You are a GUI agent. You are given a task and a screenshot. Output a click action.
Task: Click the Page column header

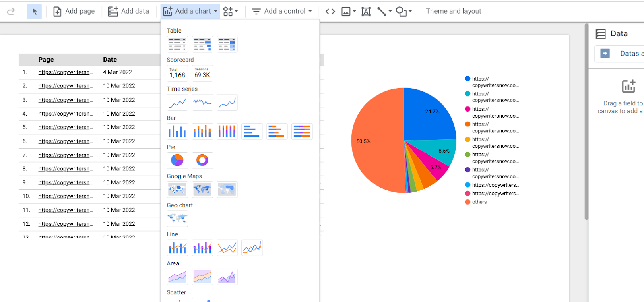[46, 60]
